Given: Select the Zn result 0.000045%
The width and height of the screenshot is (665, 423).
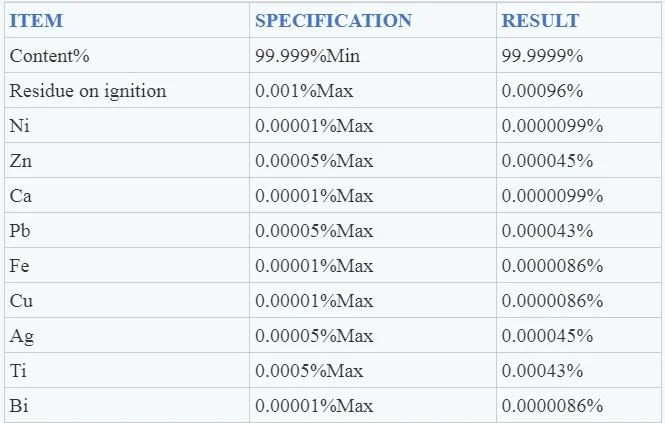Looking at the screenshot, I should coord(547,161).
